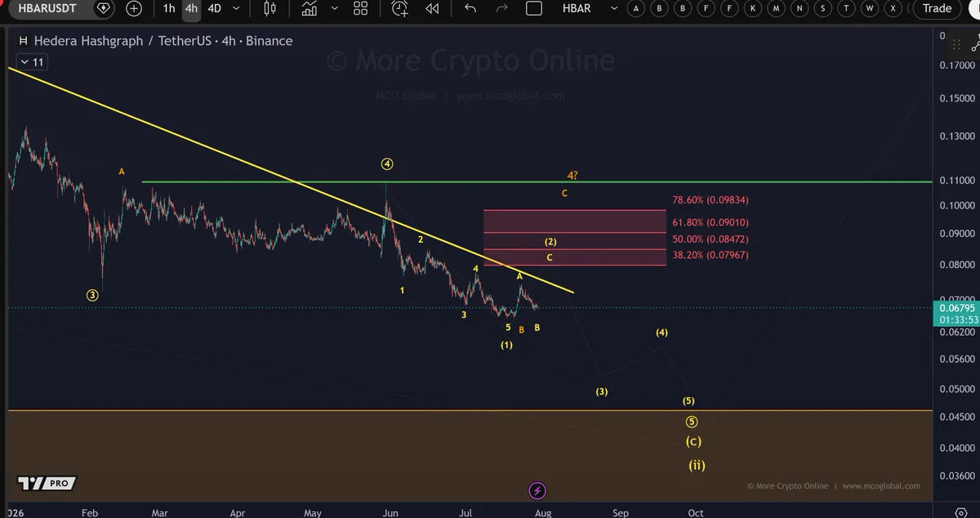Screen dimensions: 980x518
Task: Select the 78.60% (0.09834) Fibonacci label
Action: [710, 200]
